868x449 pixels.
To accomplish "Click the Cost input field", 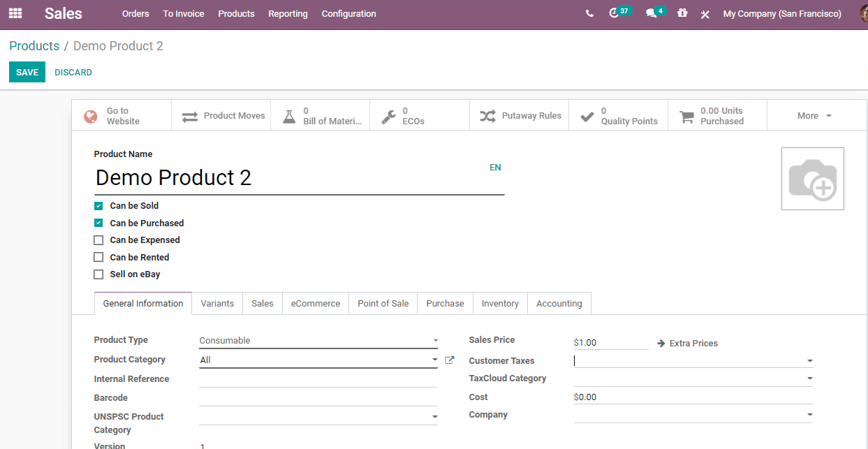I will (693, 397).
